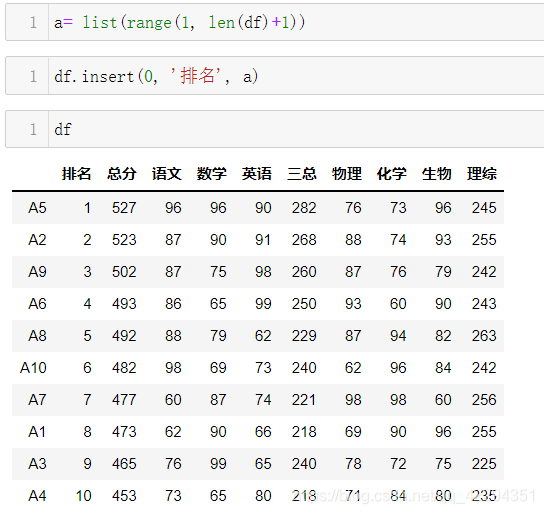
Task: Click 三总 value 268 in row A2
Action: click(x=304, y=240)
